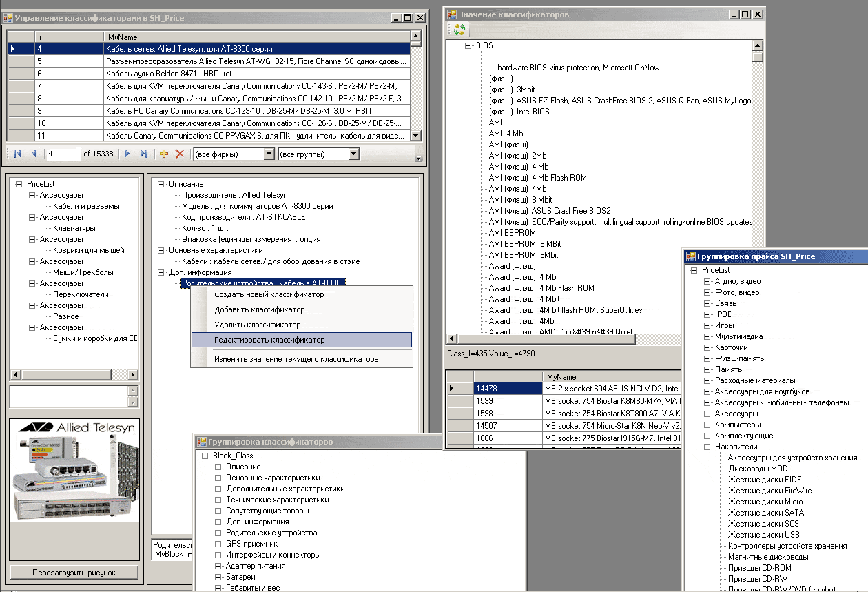Select Жесткие диски SATA in price grouping

coord(765,513)
